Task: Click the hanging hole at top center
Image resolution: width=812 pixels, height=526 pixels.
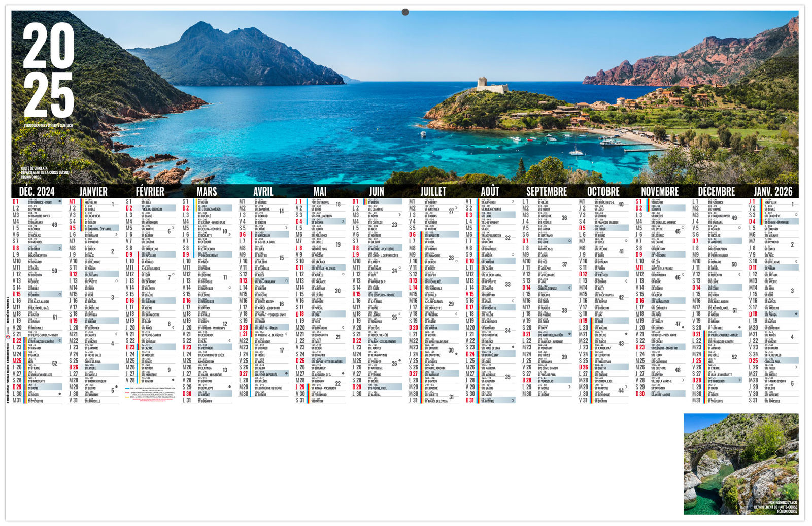Action: point(405,12)
